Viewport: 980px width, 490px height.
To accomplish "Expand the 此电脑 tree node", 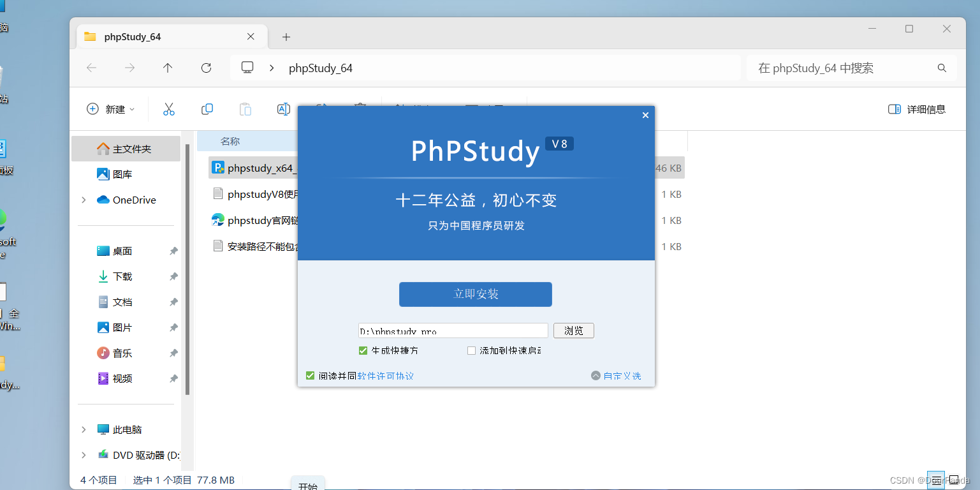I will [x=84, y=429].
